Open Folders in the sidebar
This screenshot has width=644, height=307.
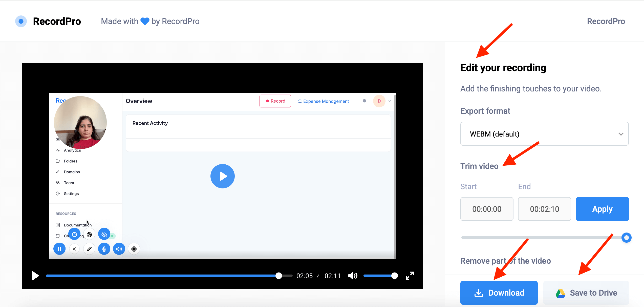click(71, 161)
